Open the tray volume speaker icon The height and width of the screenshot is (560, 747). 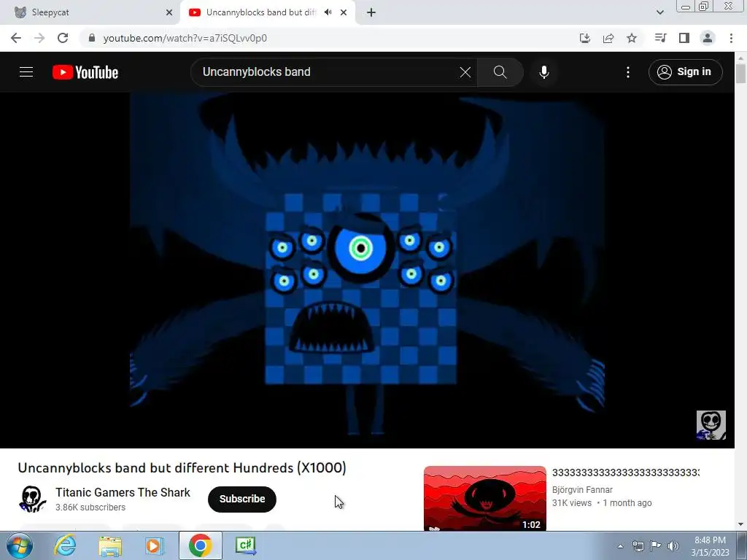(673, 546)
